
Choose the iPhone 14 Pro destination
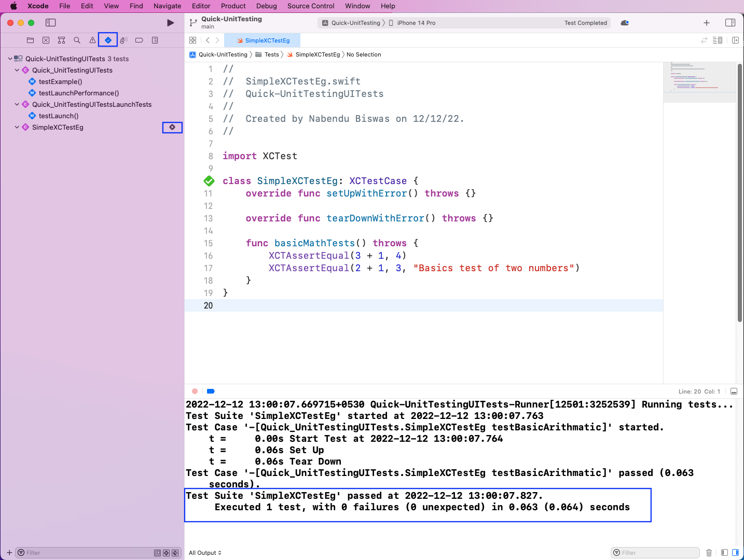[x=412, y=23]
